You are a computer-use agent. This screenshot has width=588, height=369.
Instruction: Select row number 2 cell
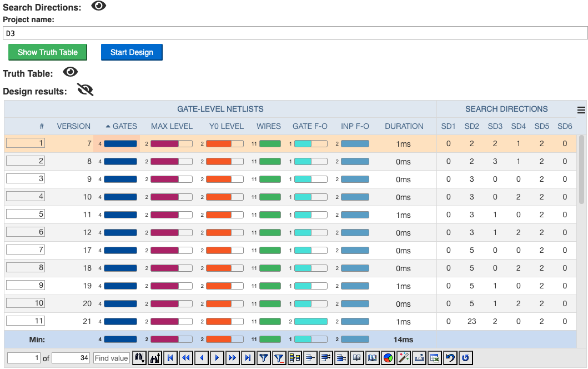tap(26, 161)
